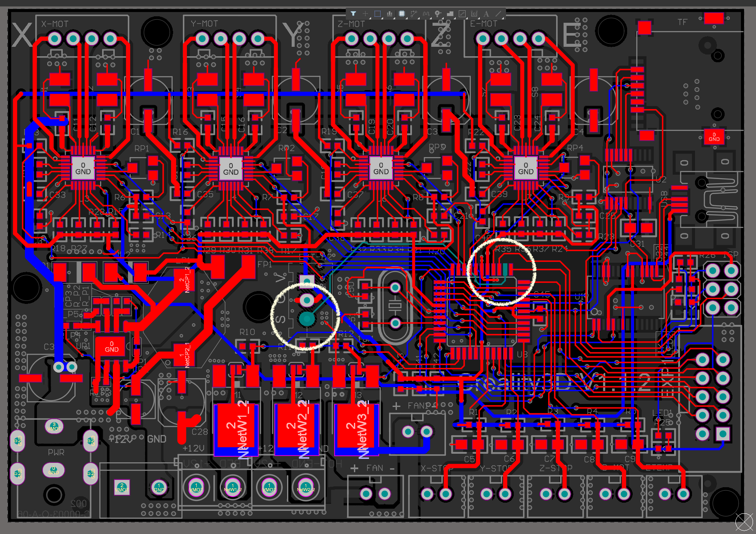Select round GND pad beside square VMOT
Image resolution: width=756 pixels, height=534 pixels.
tap(159, 487)
